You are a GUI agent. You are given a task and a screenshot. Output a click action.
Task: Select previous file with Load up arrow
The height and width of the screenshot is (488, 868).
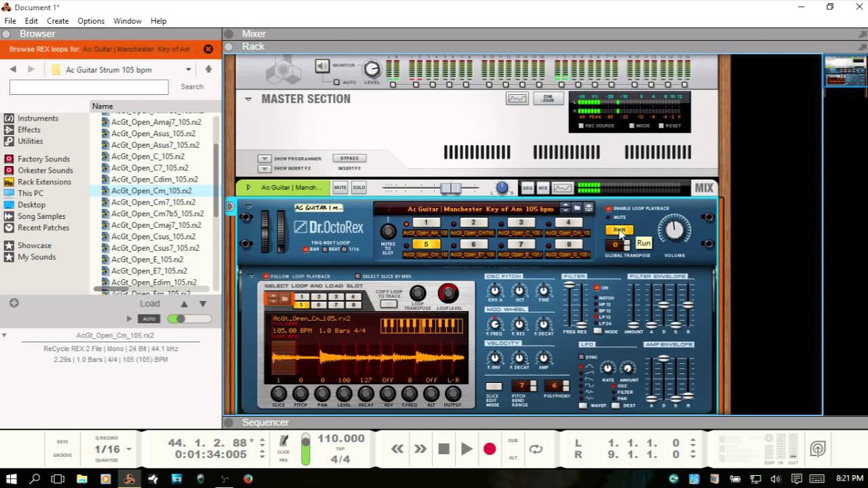(x=183, y=304)
